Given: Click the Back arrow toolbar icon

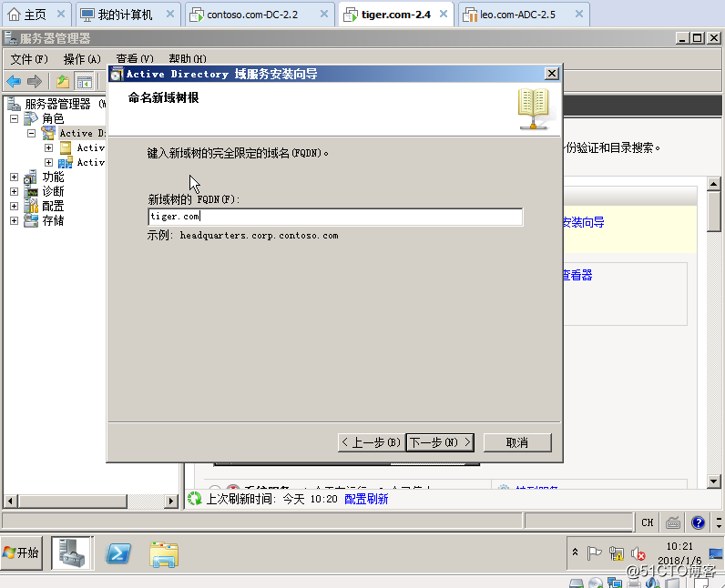Looking at the screenshot, I should (14, 82).
